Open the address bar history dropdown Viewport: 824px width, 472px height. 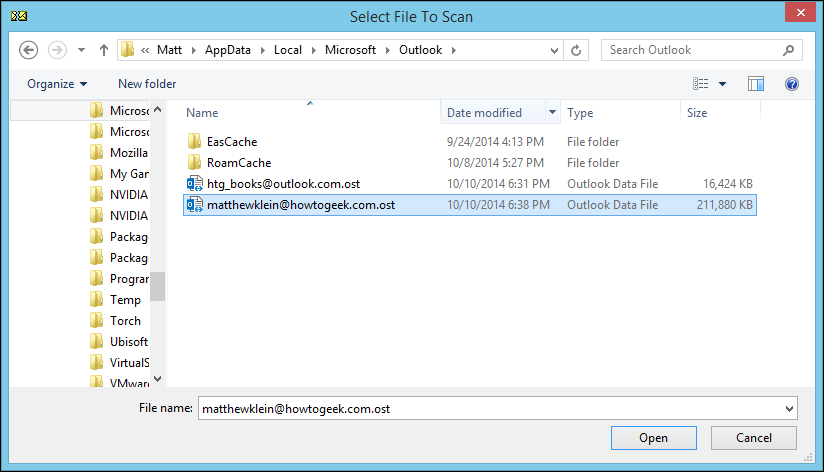pos(554,50)
